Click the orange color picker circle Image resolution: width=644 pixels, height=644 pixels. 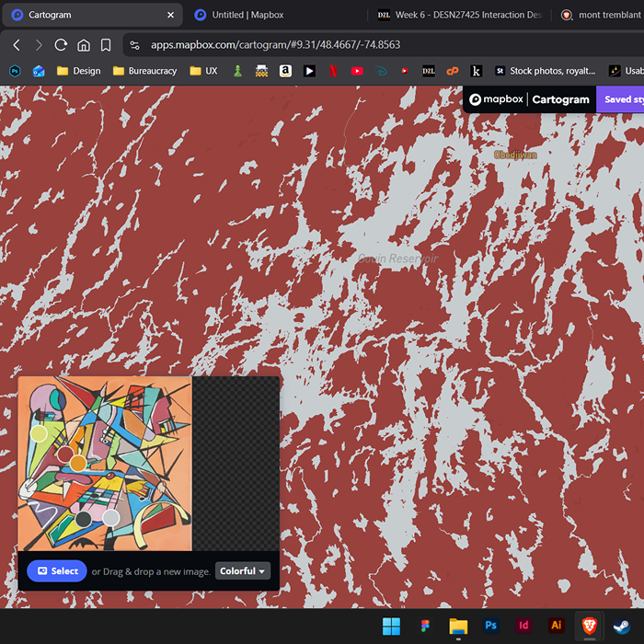[x=78, y=463]
